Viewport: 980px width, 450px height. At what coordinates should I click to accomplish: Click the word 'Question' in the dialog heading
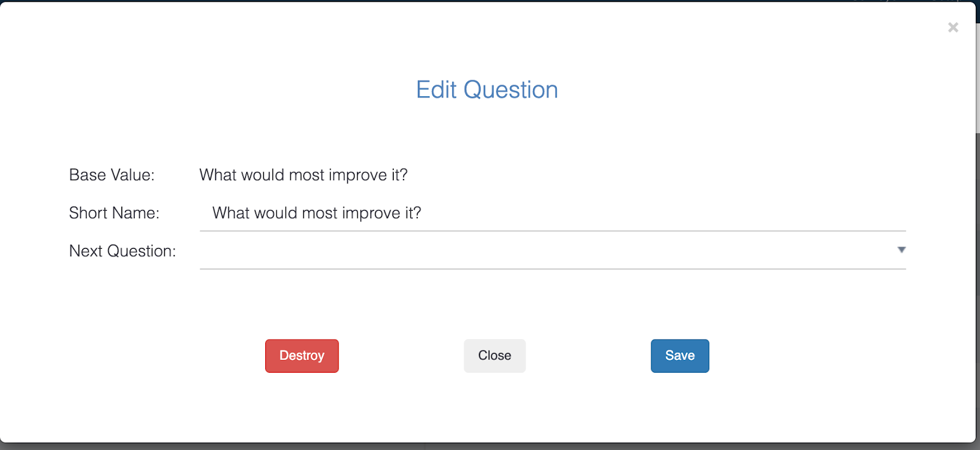(510, 90)
